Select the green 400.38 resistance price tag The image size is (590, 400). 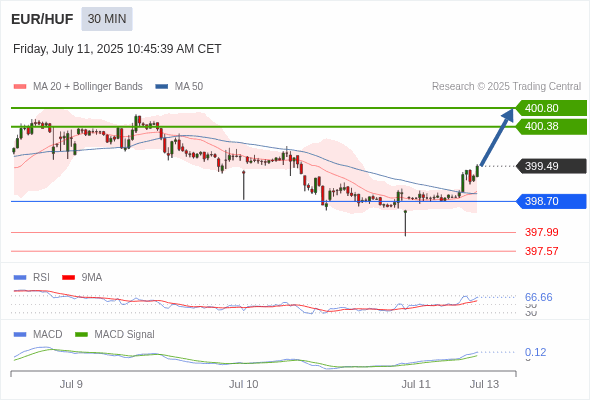click(551, 126)
